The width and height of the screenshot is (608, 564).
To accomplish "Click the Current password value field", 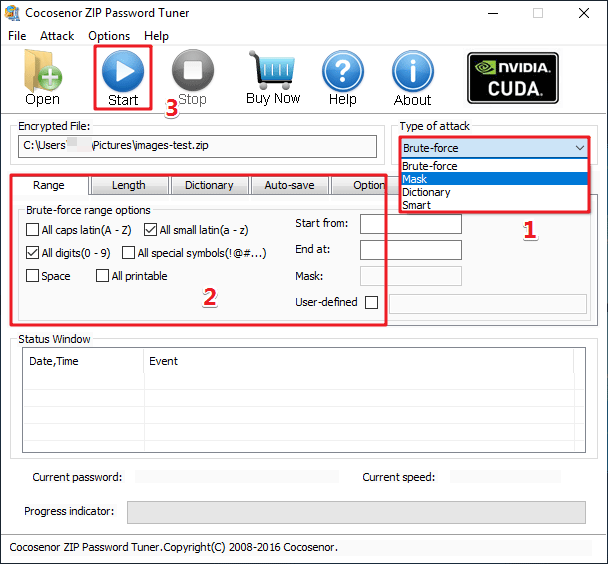I will pyautogui.click(x=237, y=477).
